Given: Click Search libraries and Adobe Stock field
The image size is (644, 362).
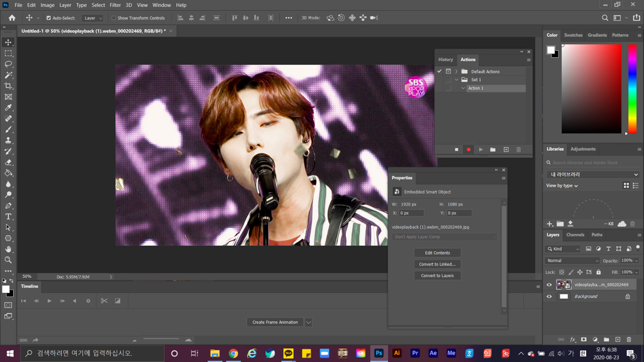Looking at the screenshot, I should click(592, 163).
